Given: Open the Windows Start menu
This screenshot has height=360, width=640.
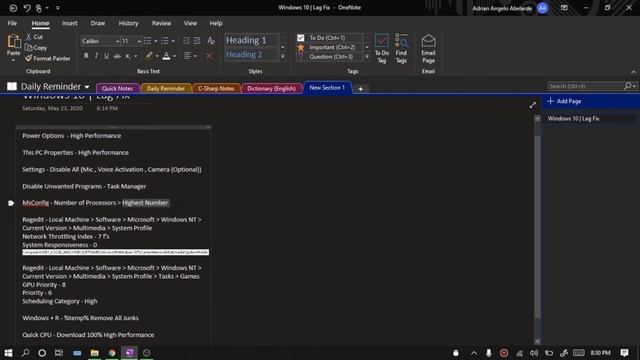Looking at the screenshot, I should [8, 353].
